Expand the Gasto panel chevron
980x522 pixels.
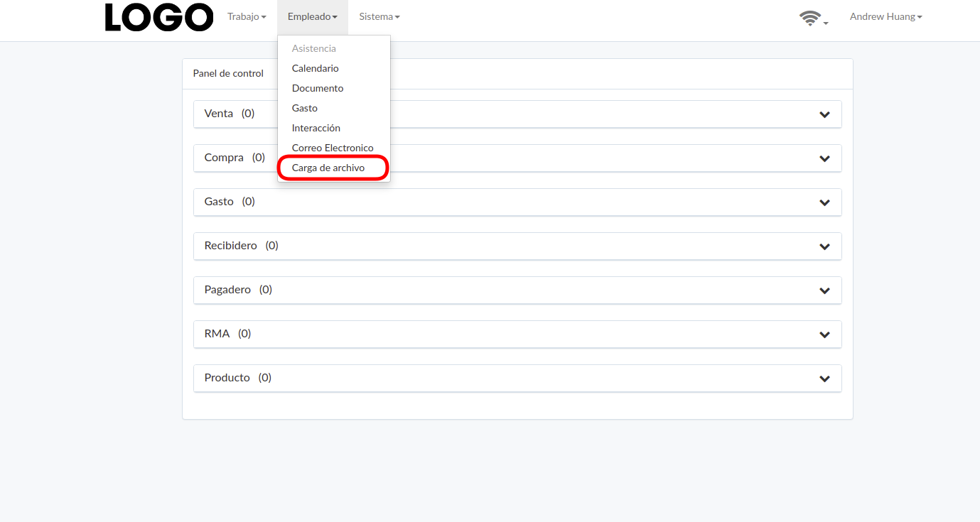824,202
